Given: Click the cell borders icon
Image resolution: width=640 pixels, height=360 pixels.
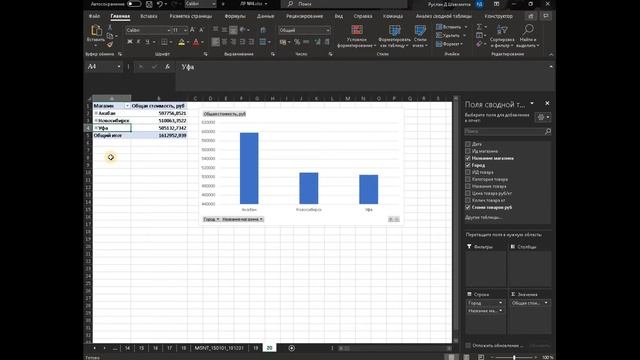Looking at the screenshot, I should point(164,42).
